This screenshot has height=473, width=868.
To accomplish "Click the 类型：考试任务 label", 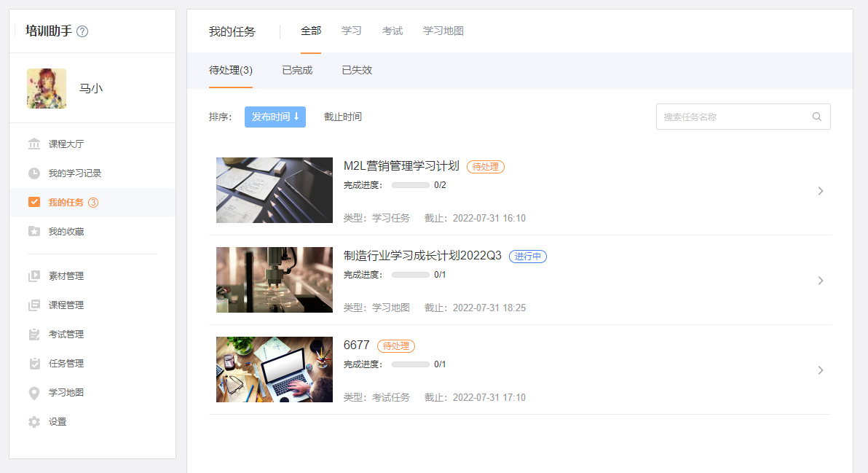I will (376, 398).
